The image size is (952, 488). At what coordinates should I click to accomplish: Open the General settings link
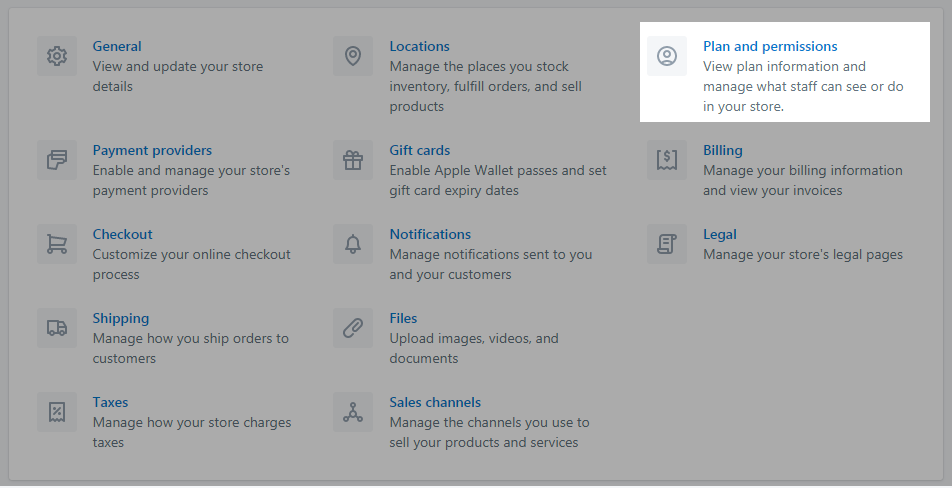(x=117, y=46)
